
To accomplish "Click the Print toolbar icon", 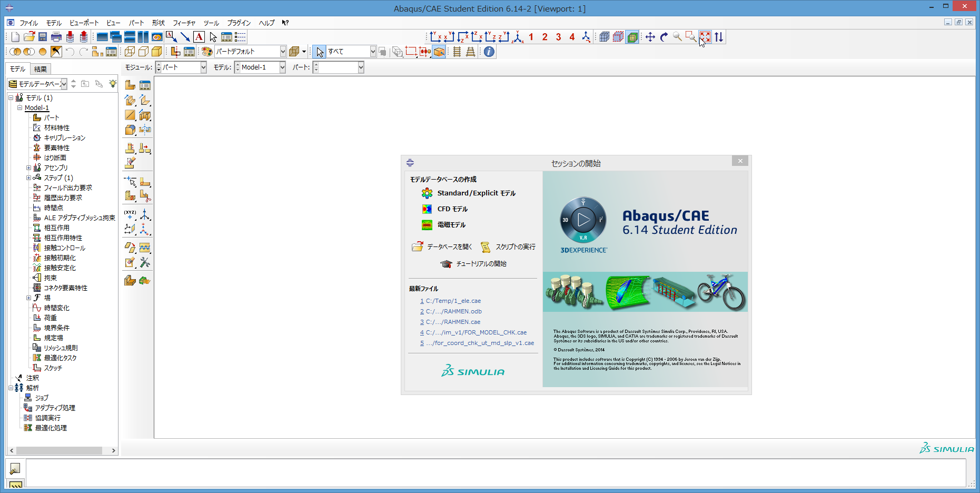I will pos(56,37).
